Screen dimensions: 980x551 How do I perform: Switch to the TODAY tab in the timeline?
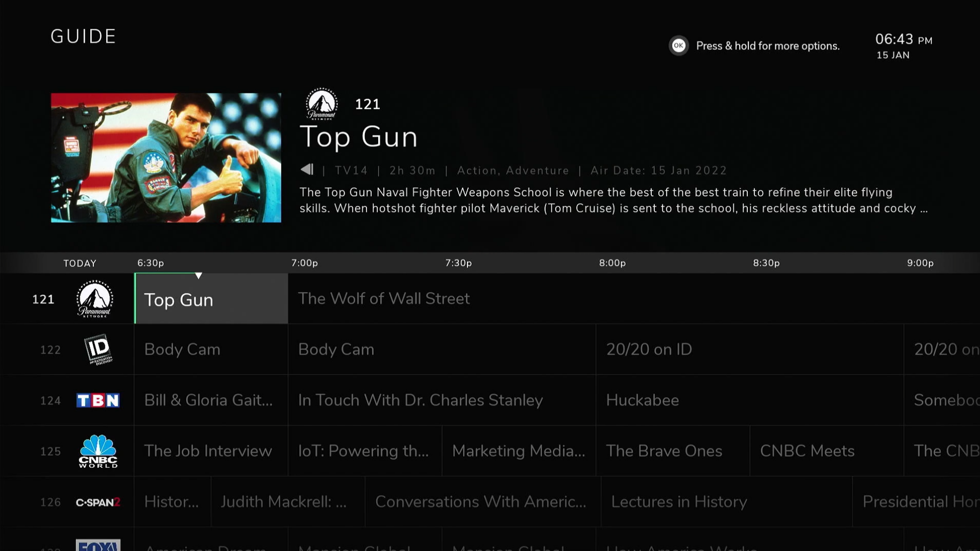pyautogui.click(x=80, y=263)
